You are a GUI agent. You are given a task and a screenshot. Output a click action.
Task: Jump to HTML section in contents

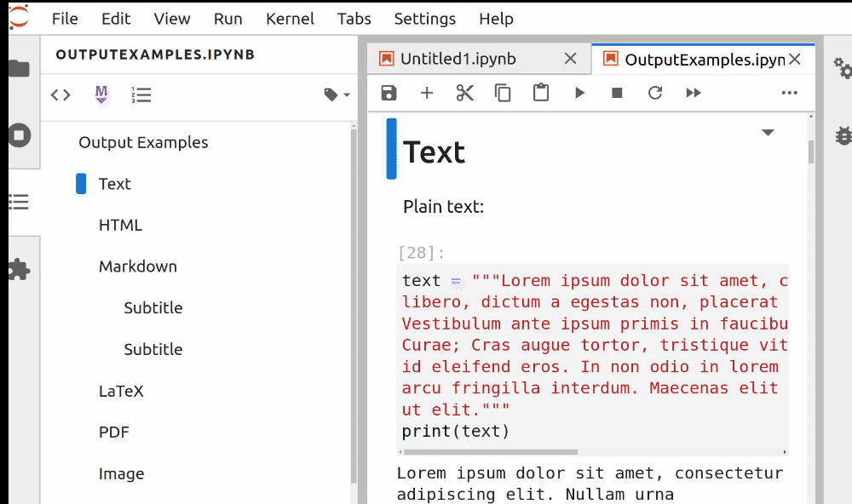[121, 225]
